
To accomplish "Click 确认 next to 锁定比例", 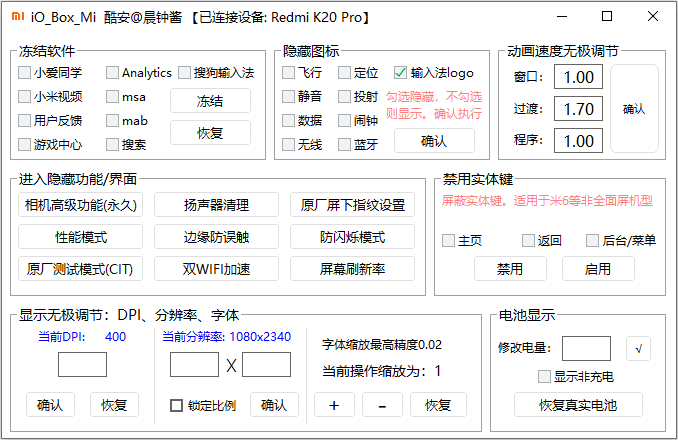I will point(274,405).
